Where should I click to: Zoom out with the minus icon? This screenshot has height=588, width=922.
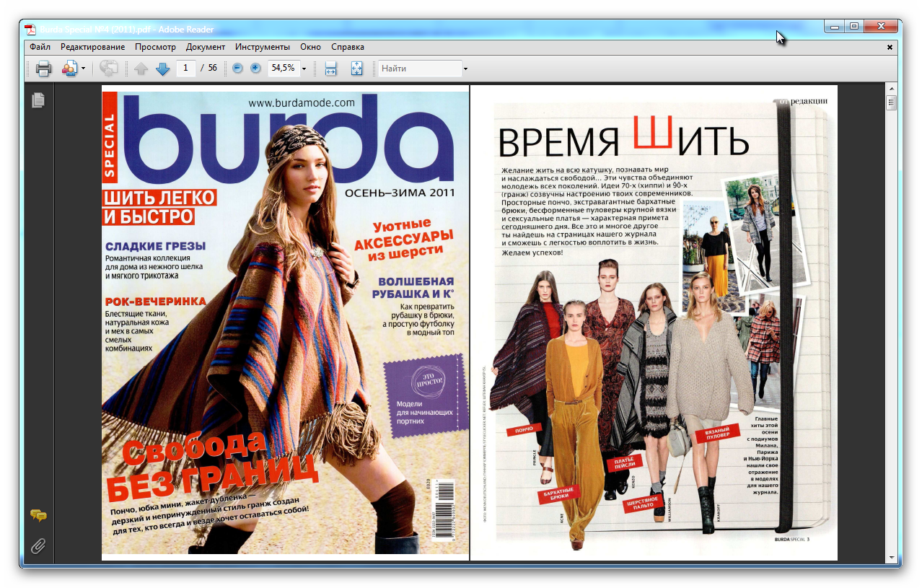(x=238, y=68)
